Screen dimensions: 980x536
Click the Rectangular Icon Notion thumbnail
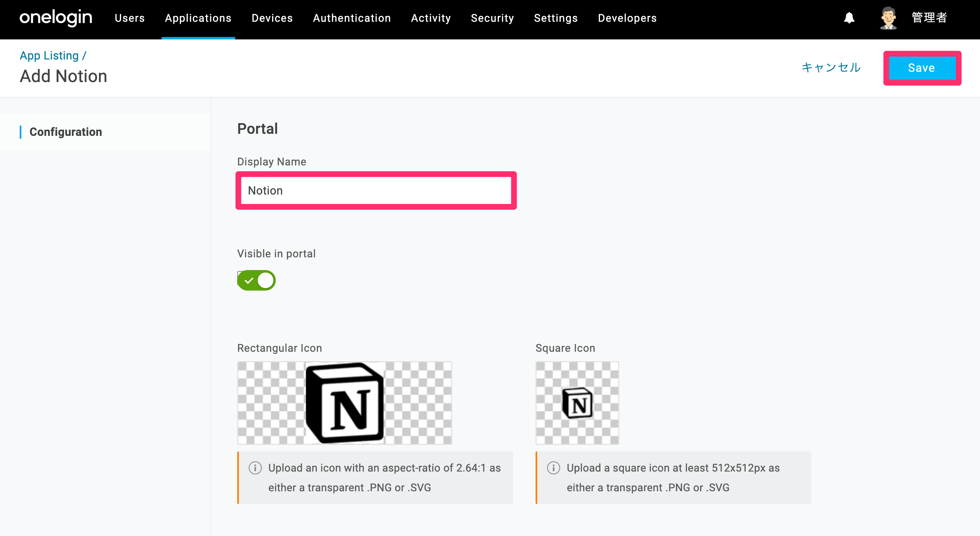point(345,403)
